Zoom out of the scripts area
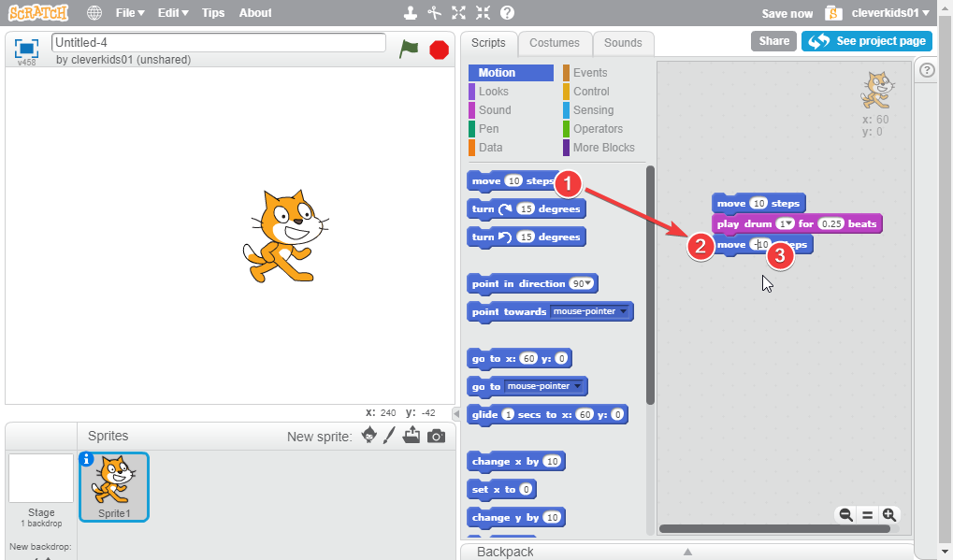The height and width of the screenshot is (560, 953). click(846, 515)
